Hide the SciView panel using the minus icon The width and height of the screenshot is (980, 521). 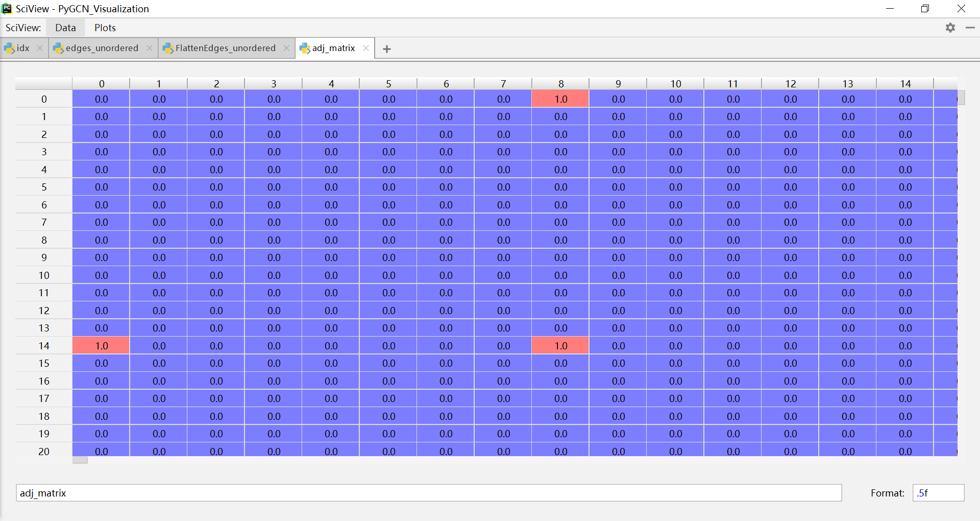pos(970,28)
